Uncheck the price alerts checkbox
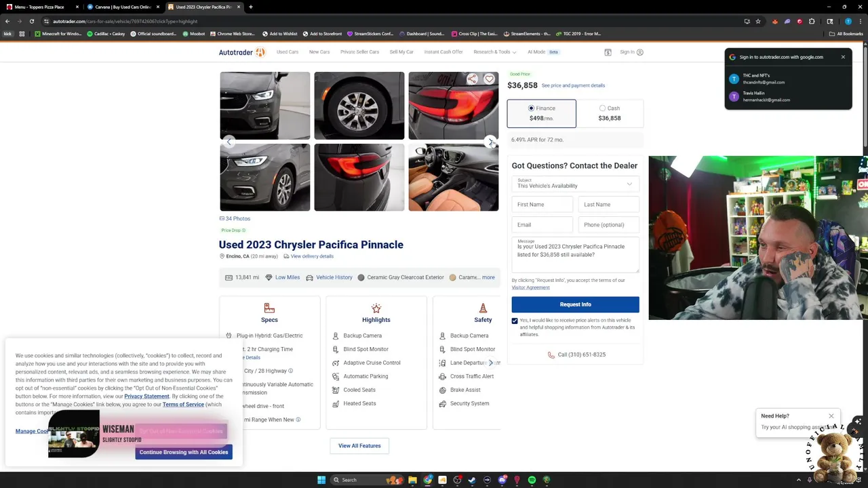Viewport: 868px width, 488px height. (x=515, y=321)
